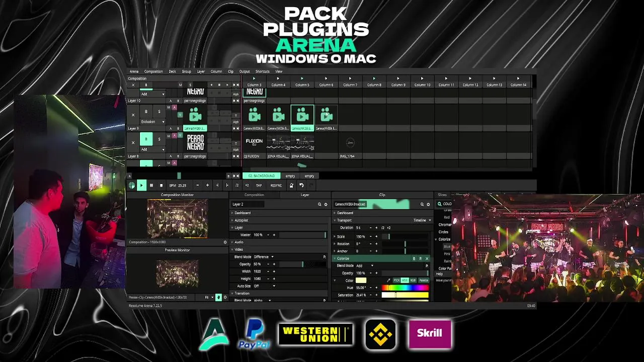Viewport: 644px width, 362px height.
Task: Click the Colorize color swatch
Action: [x=361, y=280]
